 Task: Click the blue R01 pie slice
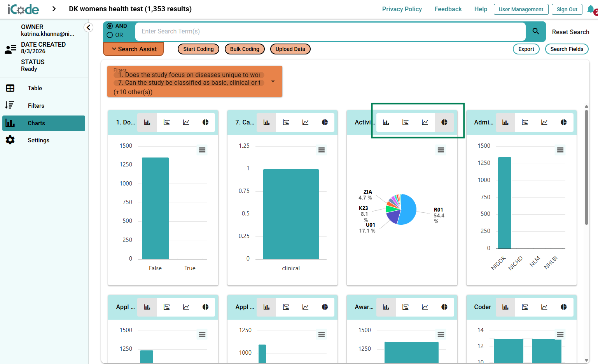click(408, 210)
